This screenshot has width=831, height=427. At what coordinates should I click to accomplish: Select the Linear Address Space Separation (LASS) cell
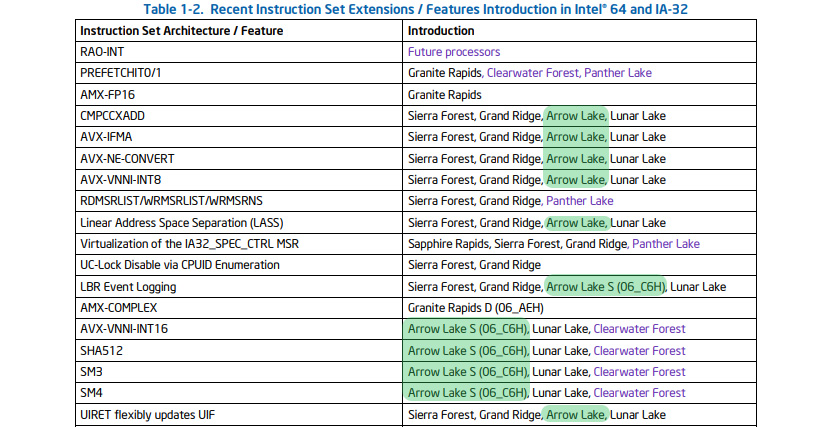[239, 223]
